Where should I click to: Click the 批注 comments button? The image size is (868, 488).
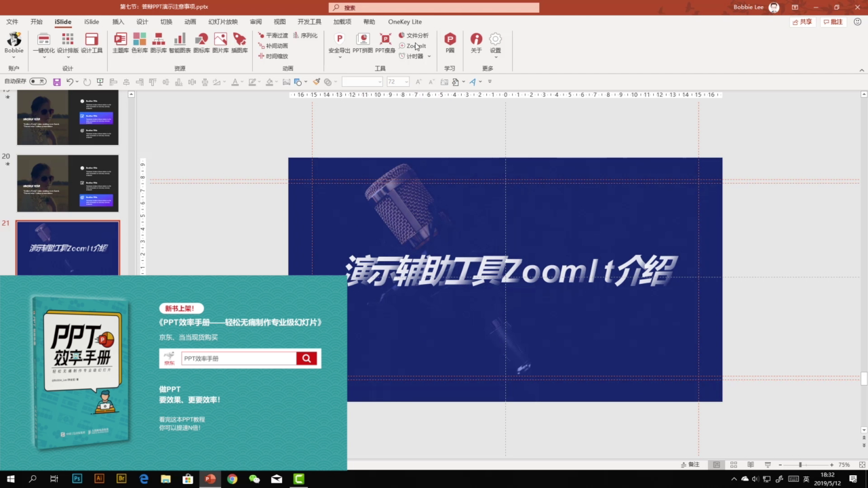(x=833, y=22)
